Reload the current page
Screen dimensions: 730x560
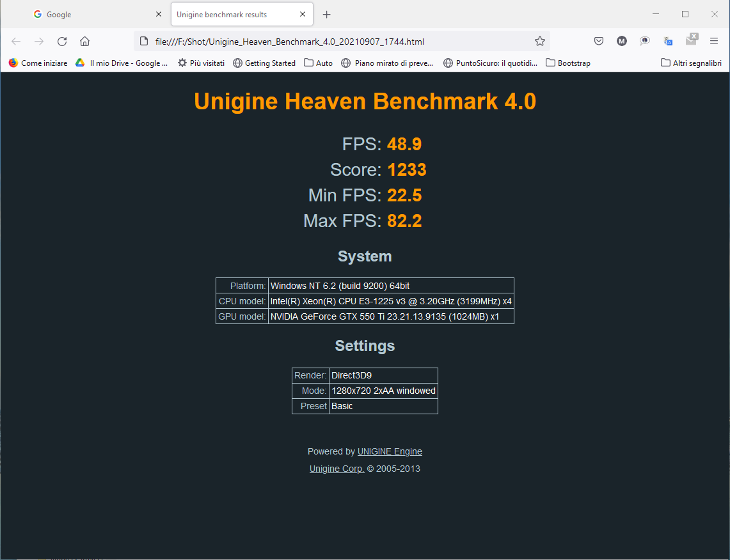click(x=62, y=42)
